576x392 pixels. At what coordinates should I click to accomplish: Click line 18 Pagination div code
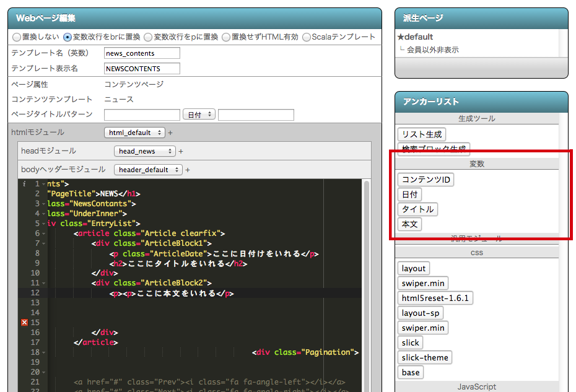[305, 353]
